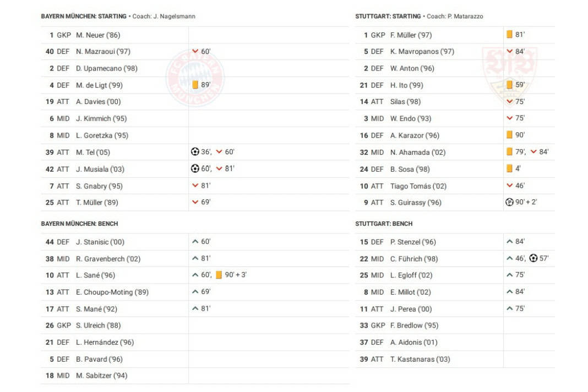Click the goal icon next to Guirassy's 90'+2'
588x392 pixels.
pos(509,202)
